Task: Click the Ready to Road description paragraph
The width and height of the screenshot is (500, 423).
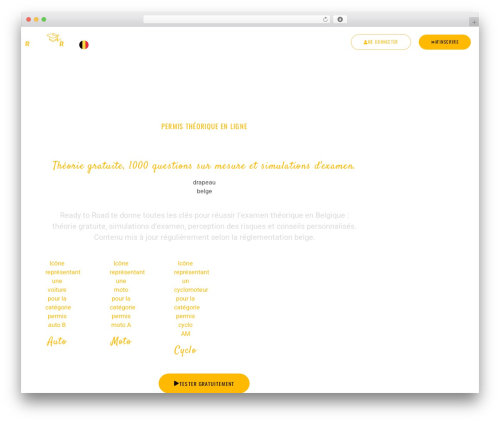Action: click(x=204, y=226)
